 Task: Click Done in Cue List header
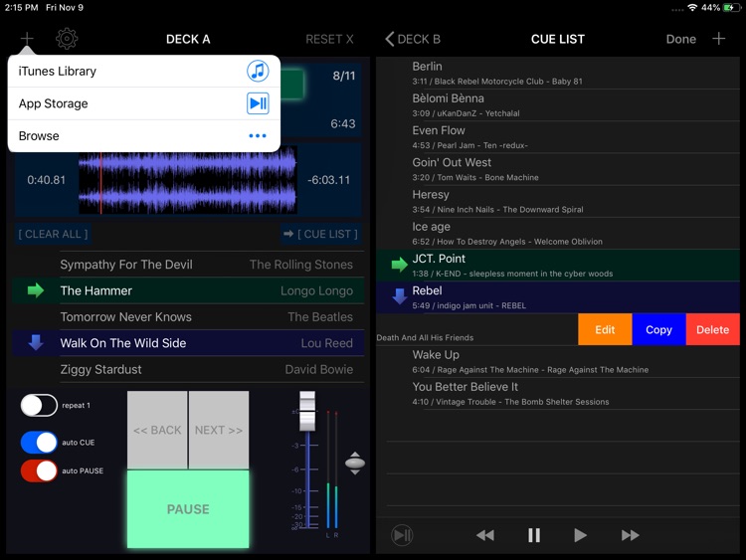click(x=680, y=39)
